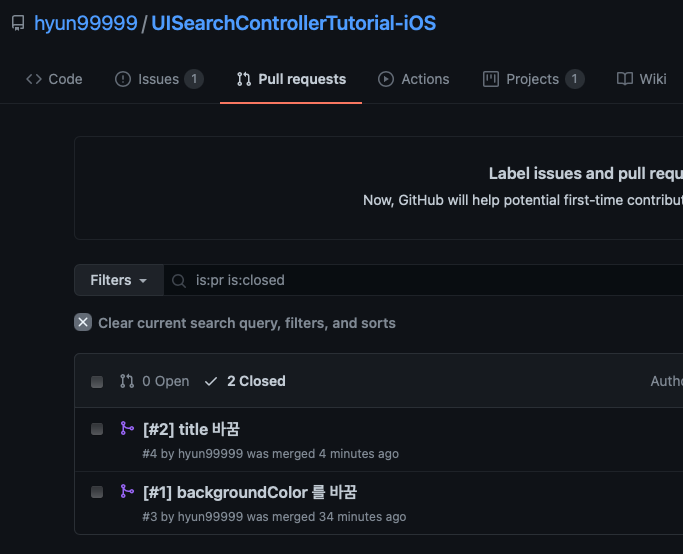Open the Wiki tab
683x554 pixels.
coord(642,79)
